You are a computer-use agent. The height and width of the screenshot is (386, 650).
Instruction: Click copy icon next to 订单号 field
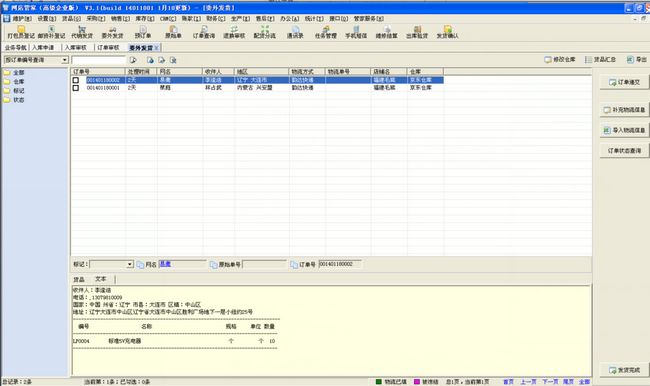point(294,265)
